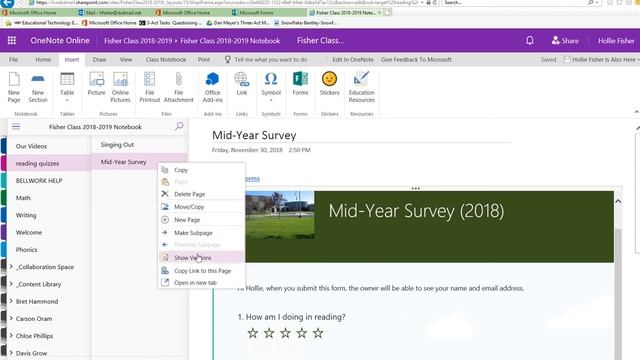Click Edit in OneNote

353,60
